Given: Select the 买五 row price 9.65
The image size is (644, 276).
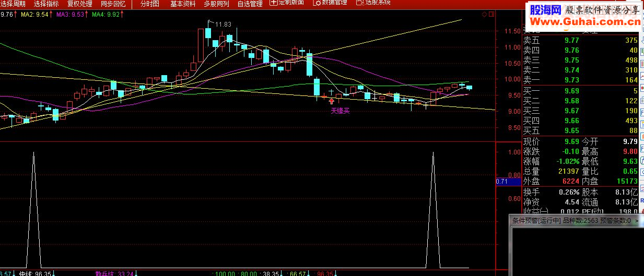Looking at the screenshot, I should tap(571, 130).
